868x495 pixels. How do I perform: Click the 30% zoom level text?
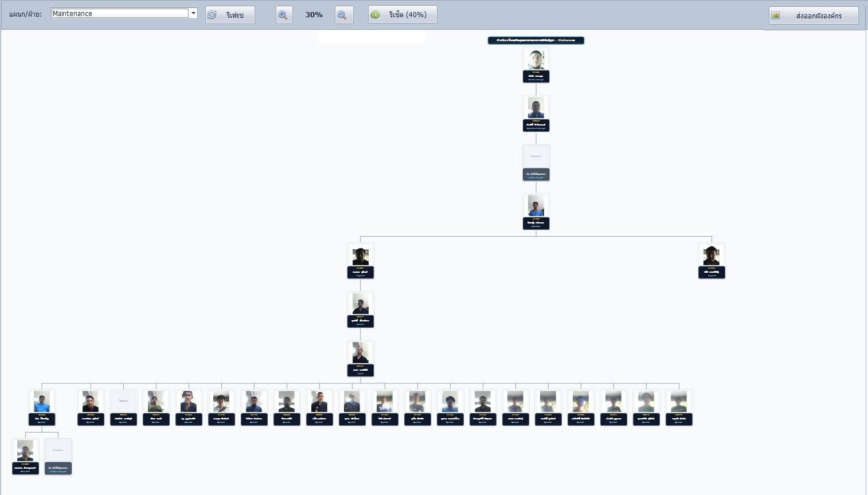(x=314, y=15)
